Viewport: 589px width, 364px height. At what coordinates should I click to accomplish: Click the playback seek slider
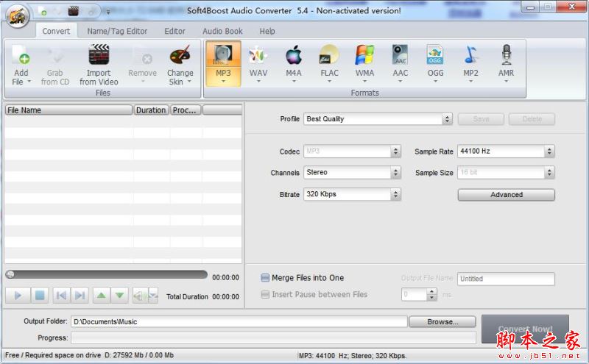point(106,274)
